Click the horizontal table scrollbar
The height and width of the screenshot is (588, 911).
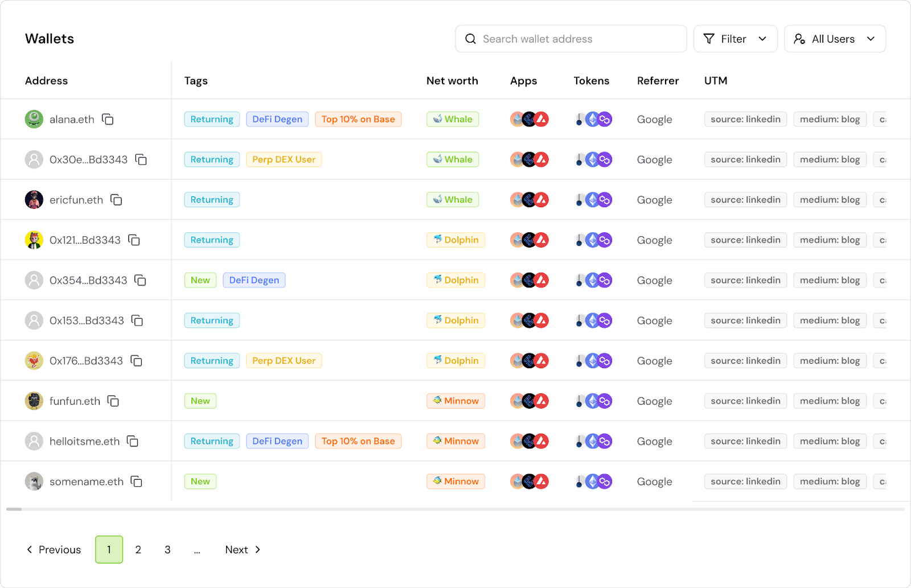[455, 509]
